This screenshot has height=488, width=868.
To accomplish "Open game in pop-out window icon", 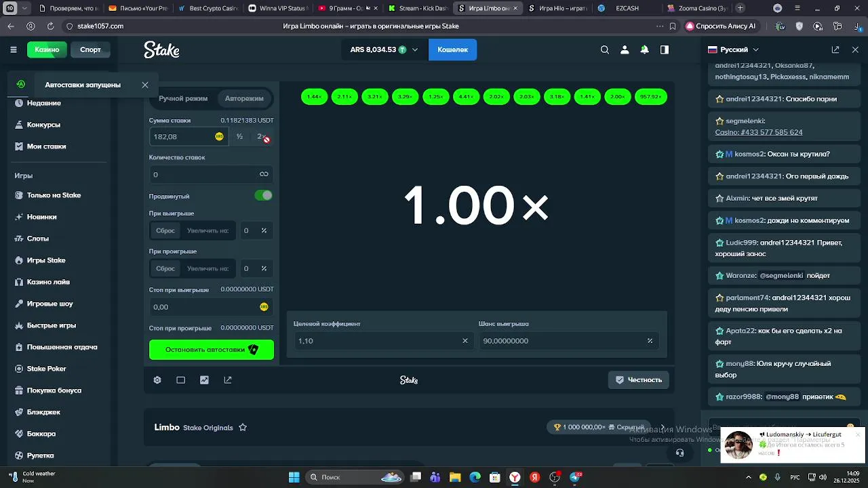I will 228,380.
